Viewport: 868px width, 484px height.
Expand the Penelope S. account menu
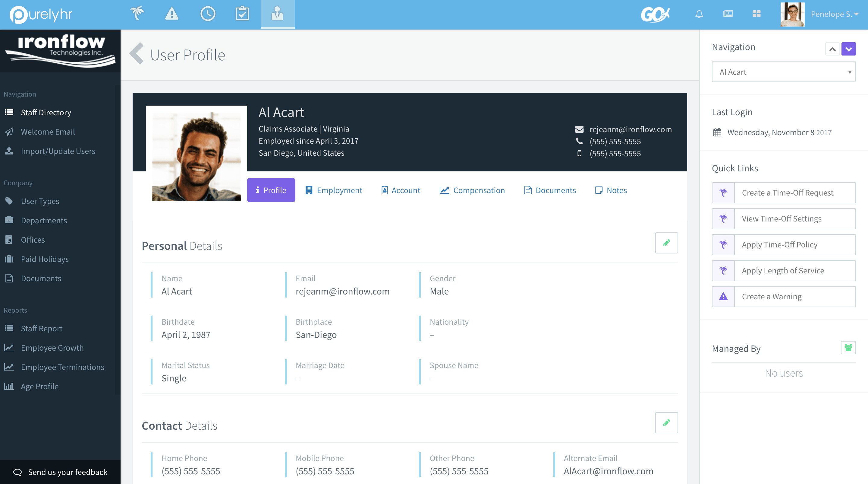pyautogui.click(x=834, y=14)
